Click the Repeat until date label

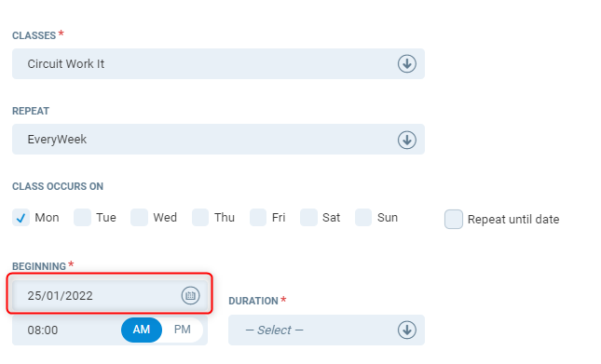point(513,220)
